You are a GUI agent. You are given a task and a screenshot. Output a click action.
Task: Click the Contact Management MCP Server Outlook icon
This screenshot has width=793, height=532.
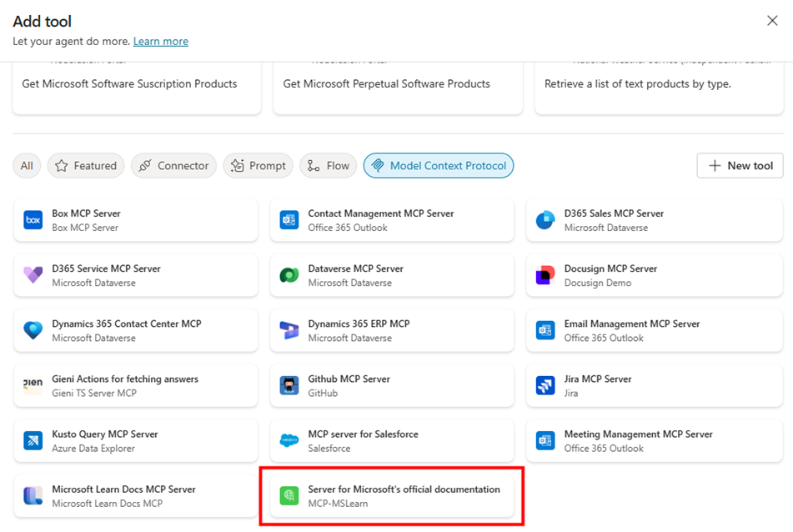tap(289, 220)
